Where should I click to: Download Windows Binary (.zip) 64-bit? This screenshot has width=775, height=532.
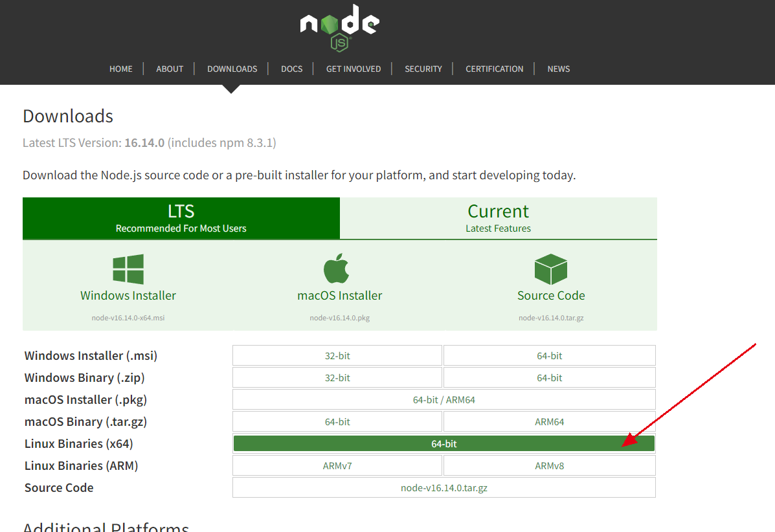[x=549, y=377]
